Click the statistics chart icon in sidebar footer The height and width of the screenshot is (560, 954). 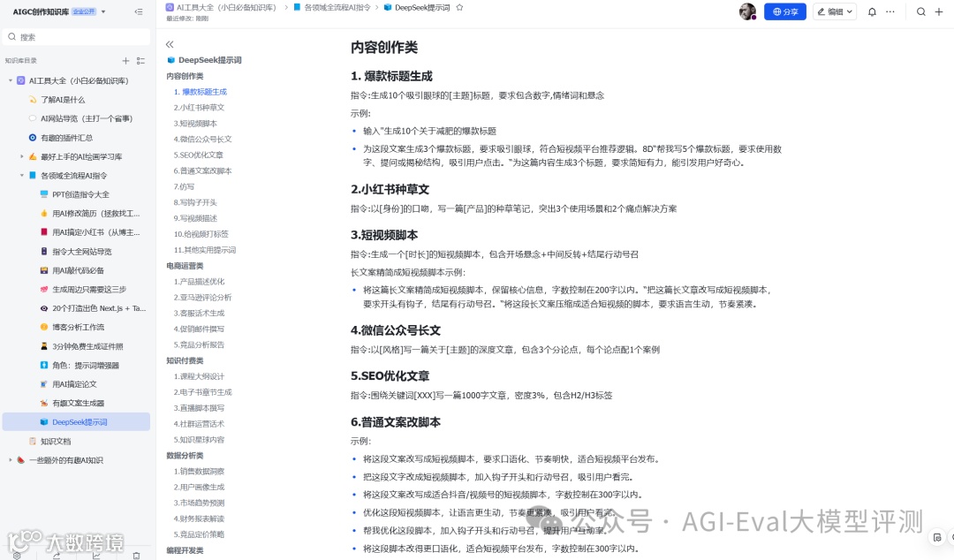(x=96, y=555)
